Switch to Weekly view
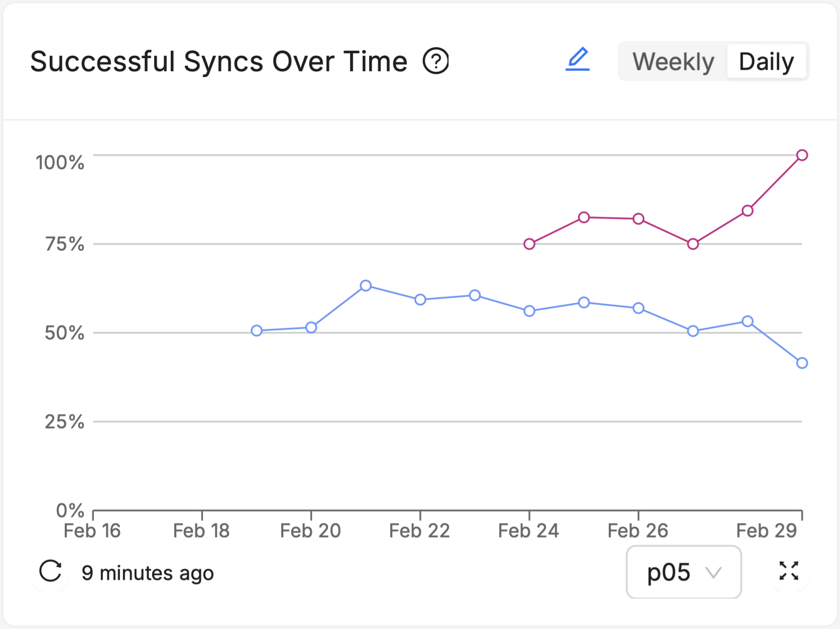The image size is (840, 629). click(673, 61)
